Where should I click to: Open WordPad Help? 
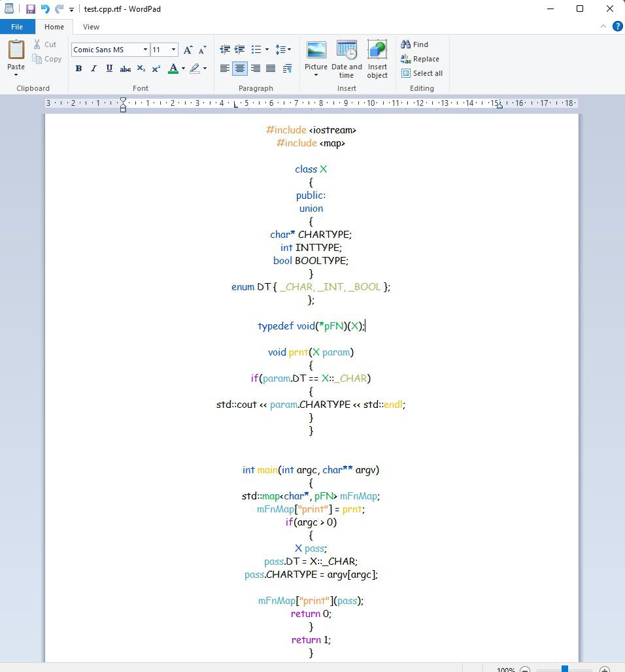[617, 27]
